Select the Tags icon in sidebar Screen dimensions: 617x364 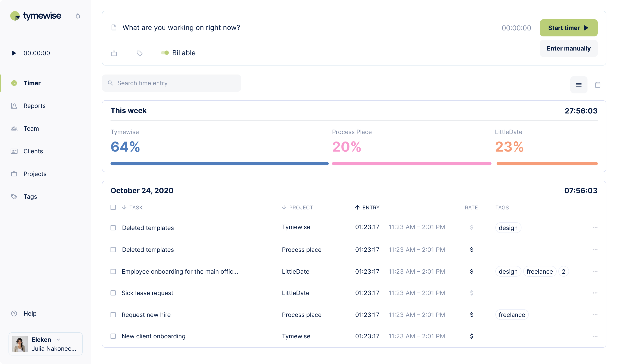14,196
